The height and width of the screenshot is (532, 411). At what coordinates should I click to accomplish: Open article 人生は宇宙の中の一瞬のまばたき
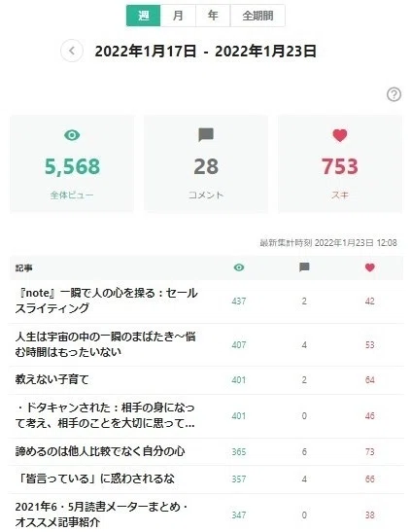105,344
